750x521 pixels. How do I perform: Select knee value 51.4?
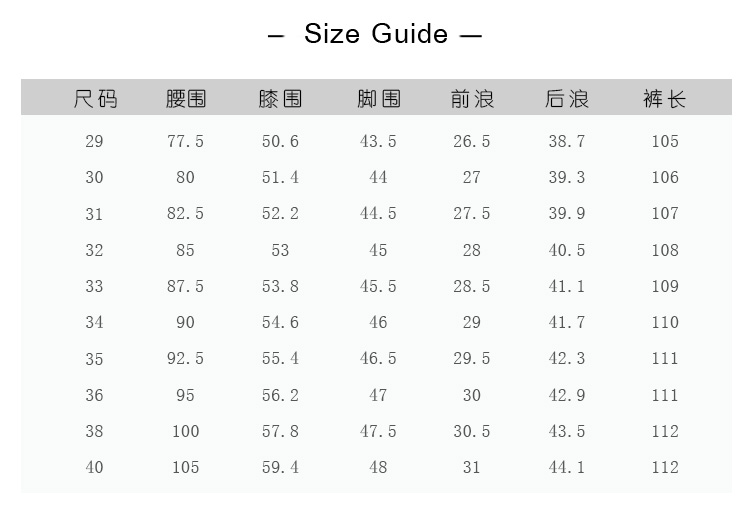point(280,177)
